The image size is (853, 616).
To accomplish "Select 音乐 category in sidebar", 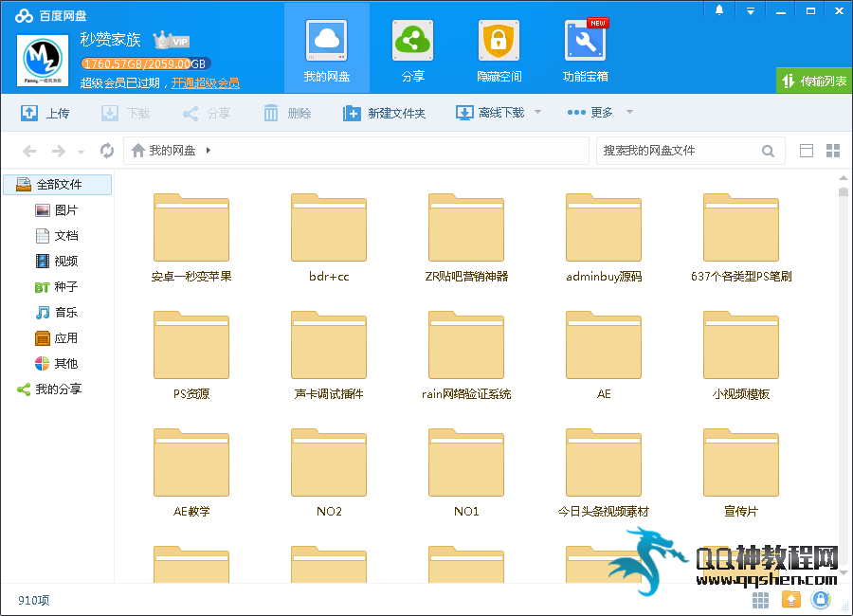I will (57, 313).
